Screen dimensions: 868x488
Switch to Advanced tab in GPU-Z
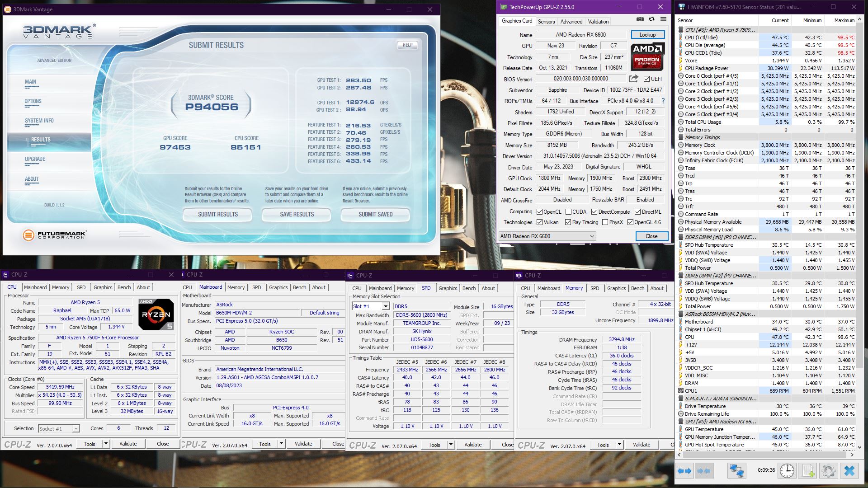(571, 22)
